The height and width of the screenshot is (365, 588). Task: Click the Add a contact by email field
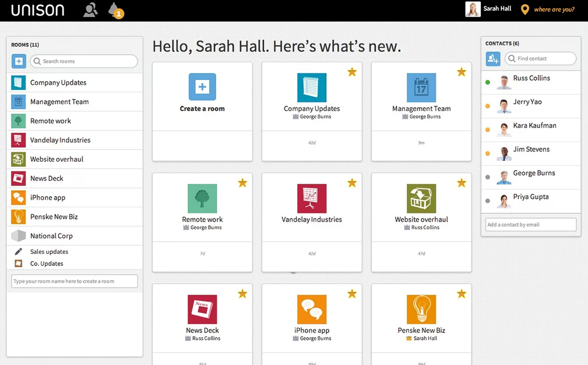(x=531, y=224)
